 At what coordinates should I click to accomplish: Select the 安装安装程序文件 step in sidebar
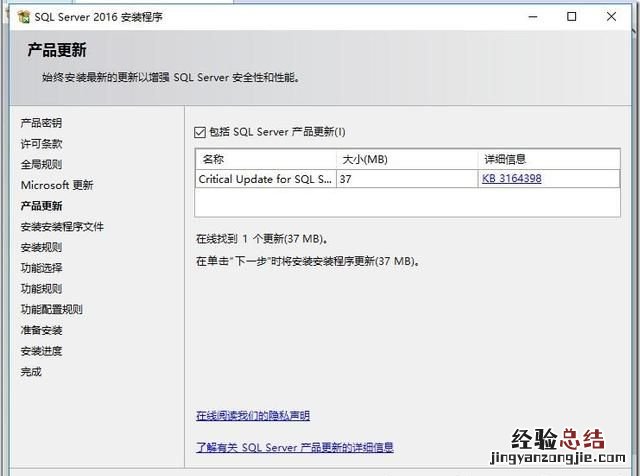(62, 227)
